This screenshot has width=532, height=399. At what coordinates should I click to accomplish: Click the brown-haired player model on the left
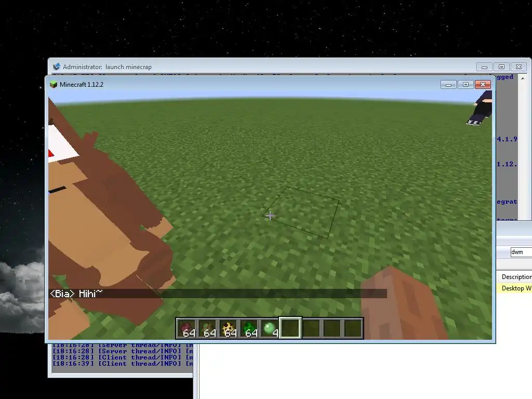click(109, 217)
